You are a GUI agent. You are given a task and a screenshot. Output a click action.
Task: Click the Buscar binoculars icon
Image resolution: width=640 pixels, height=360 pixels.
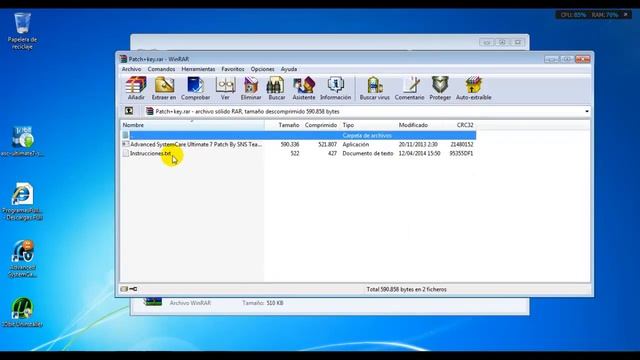[x=276, y=88]
